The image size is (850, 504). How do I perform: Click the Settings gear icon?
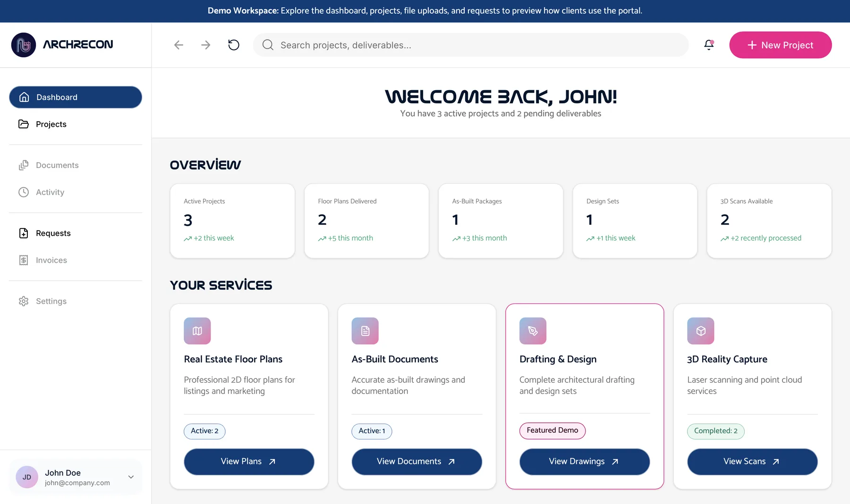pos(24,301)
